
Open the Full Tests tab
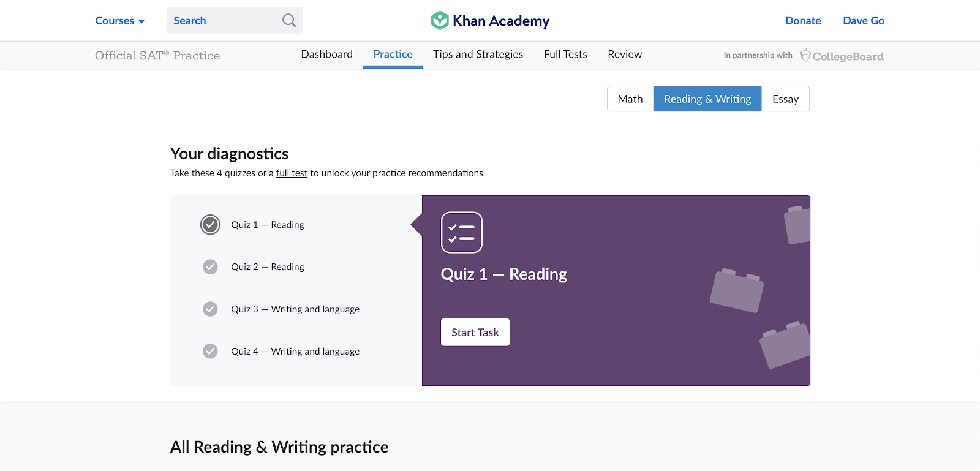[565, 54]
